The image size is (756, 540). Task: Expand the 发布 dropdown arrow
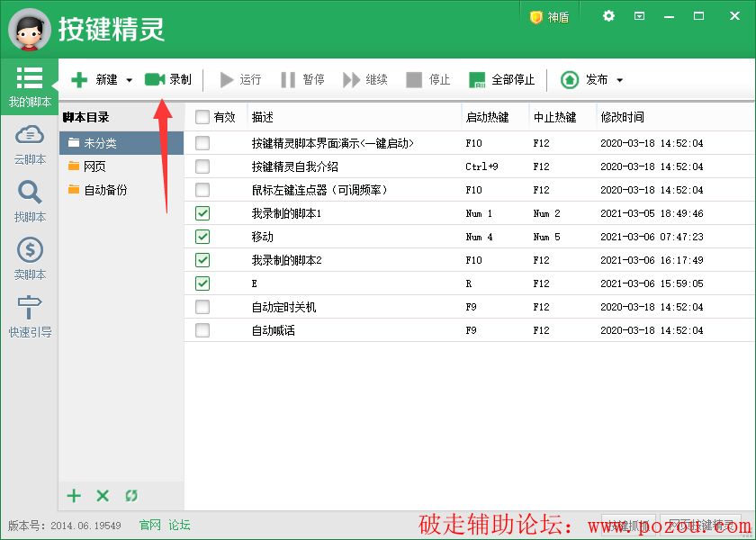point(620,80)
